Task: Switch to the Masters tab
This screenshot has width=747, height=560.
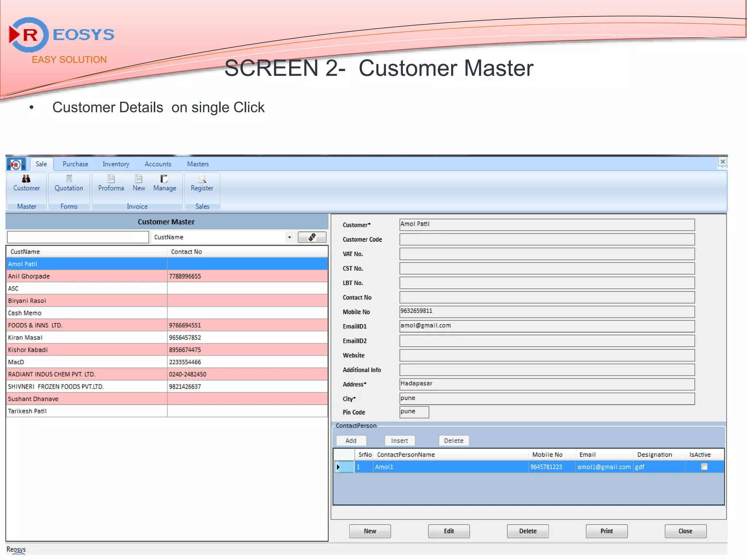Action: (198, 164)
